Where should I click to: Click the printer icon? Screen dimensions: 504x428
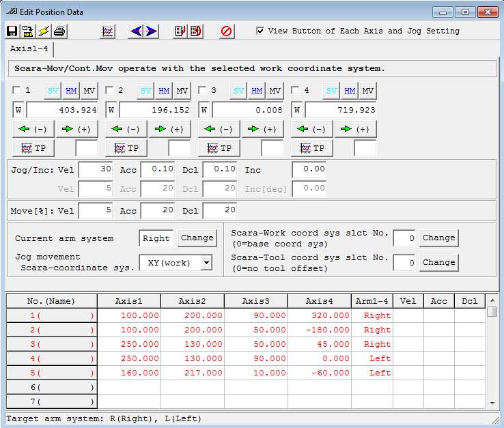[x=59, y=31]
